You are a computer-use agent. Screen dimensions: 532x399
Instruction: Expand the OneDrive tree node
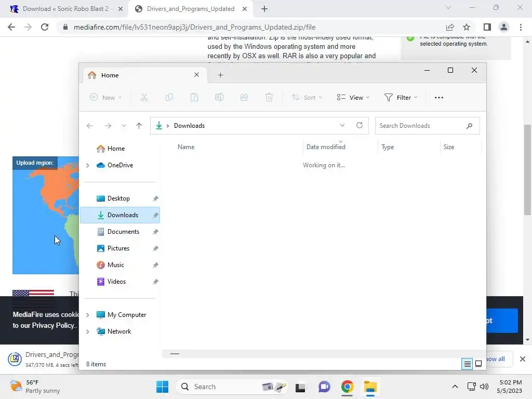87,165
